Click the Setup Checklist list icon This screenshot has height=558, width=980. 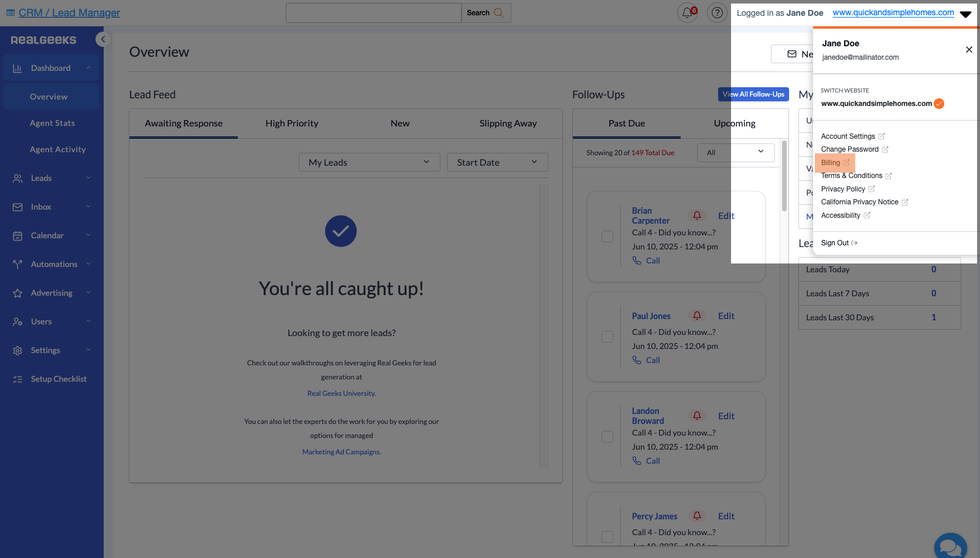click(18, 379)
